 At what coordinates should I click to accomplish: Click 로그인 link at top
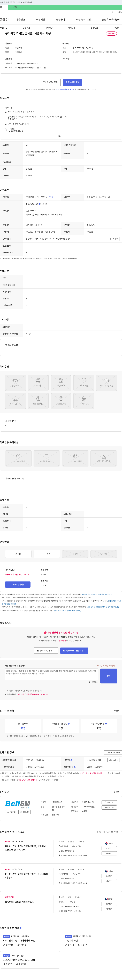(x=114, y=12)
